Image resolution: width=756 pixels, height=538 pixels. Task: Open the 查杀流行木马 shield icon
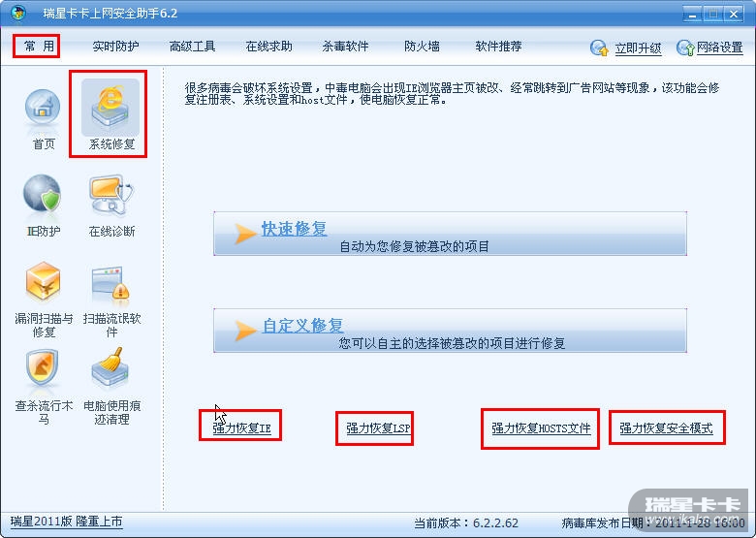42,368
